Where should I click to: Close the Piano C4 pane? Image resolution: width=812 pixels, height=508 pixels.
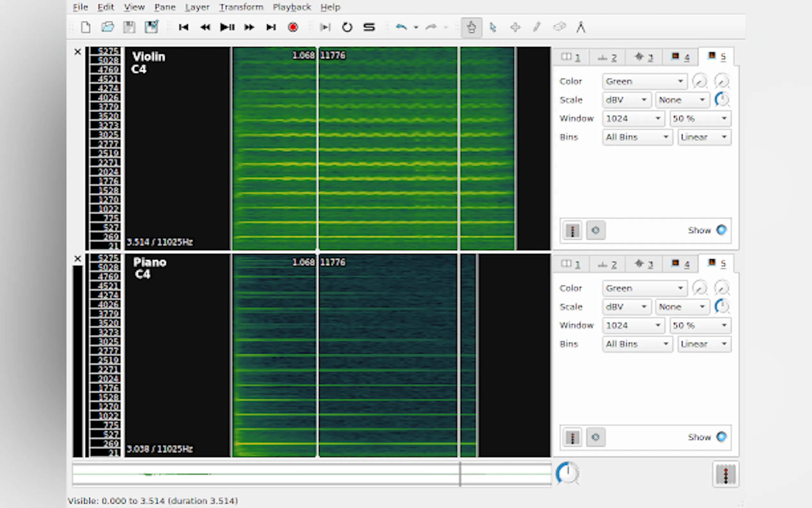(78, 259)
